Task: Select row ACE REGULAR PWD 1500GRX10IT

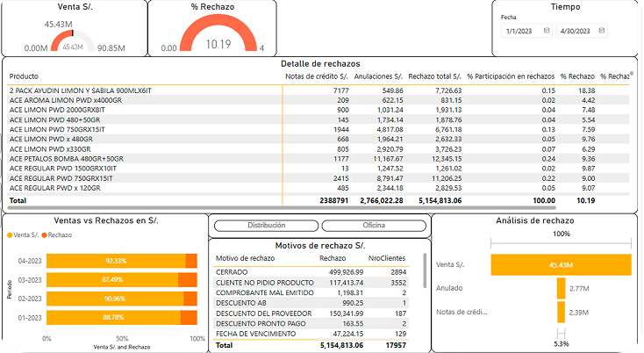Action: click(318, 169)
